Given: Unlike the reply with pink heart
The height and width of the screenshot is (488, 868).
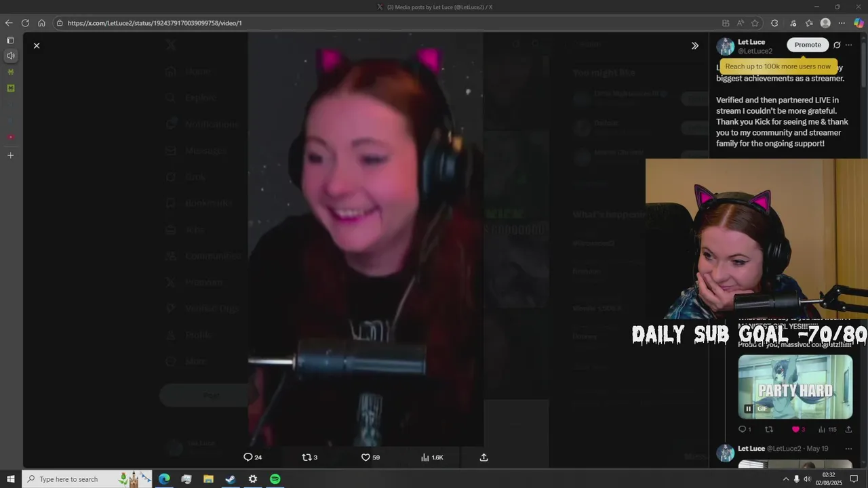Looking at the screenshot, I should pos(798,429).
